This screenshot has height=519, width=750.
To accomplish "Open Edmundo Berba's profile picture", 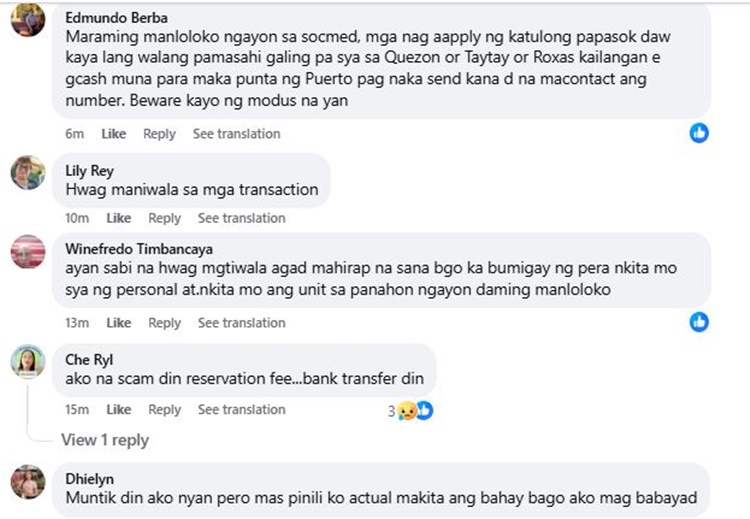I will pos(28,20).
